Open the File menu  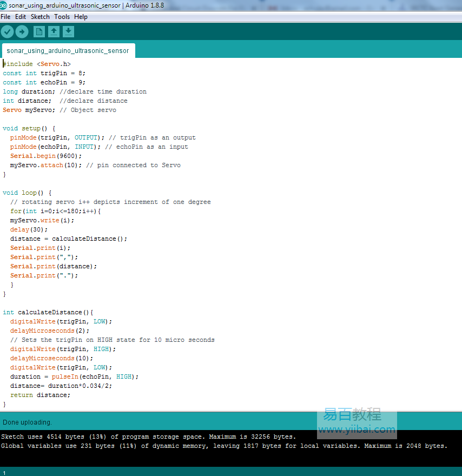coord(5,17)
